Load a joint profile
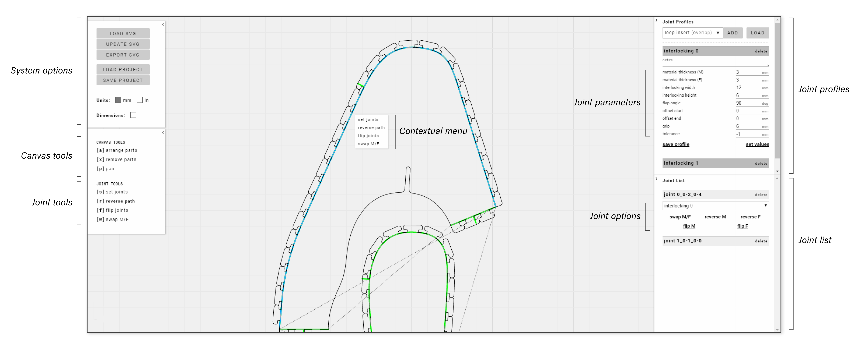This screenshot has height=349, width=868. click(x=758, y=33)
